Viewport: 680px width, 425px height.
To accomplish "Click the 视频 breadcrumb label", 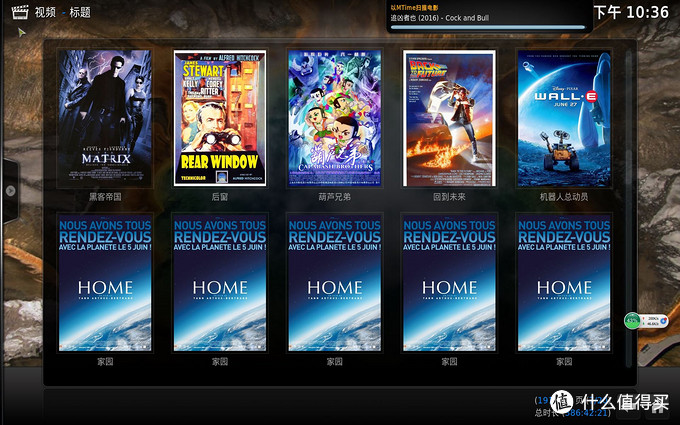I will point(46,12).
